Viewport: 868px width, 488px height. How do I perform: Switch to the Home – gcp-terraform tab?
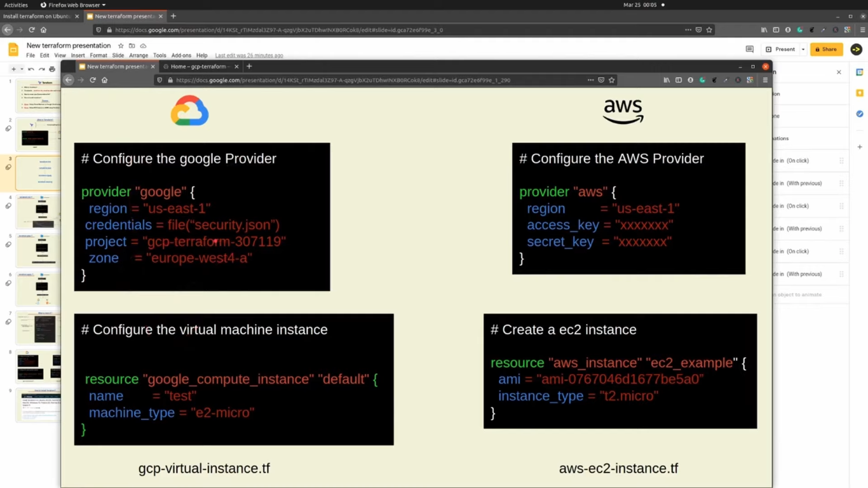tap(198, 66)
